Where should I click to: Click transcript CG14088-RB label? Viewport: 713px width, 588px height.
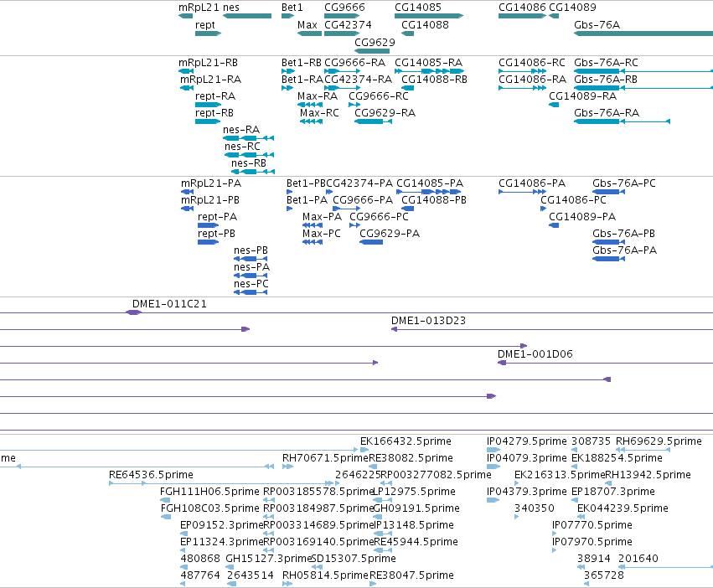pos(434,80)
